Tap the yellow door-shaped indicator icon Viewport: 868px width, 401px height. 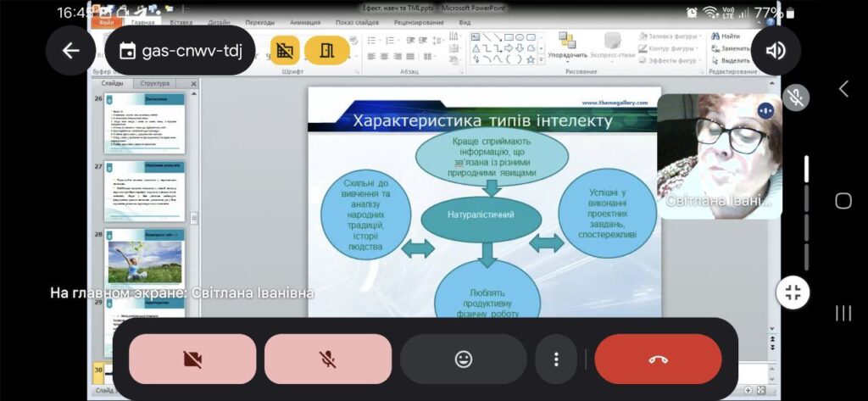coord(326,51)
